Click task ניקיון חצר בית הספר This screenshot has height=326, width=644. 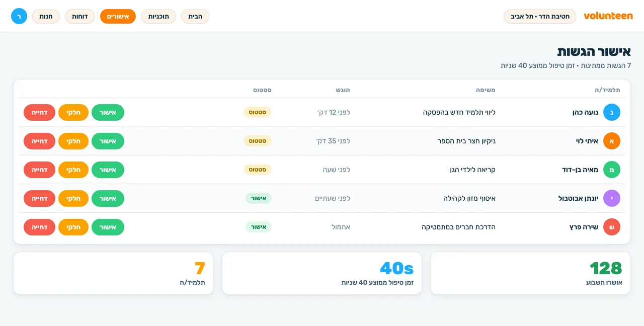466,141
